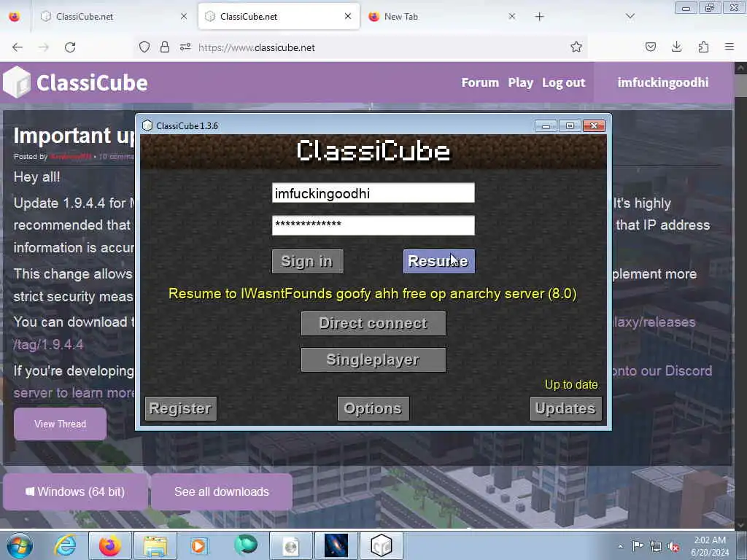Expand the list all tabs chevron
The width and height of the screenshot is (747, 560).
click(x=630, y=17)
